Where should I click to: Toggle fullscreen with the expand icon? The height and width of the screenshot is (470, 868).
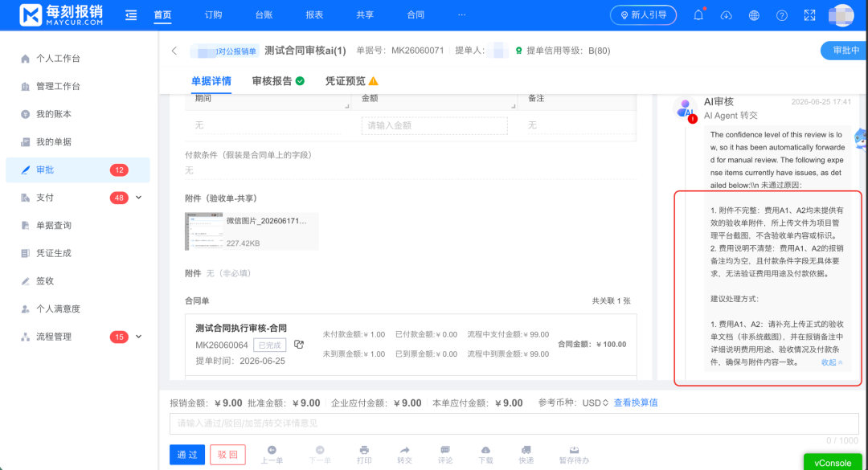(810, 15)
